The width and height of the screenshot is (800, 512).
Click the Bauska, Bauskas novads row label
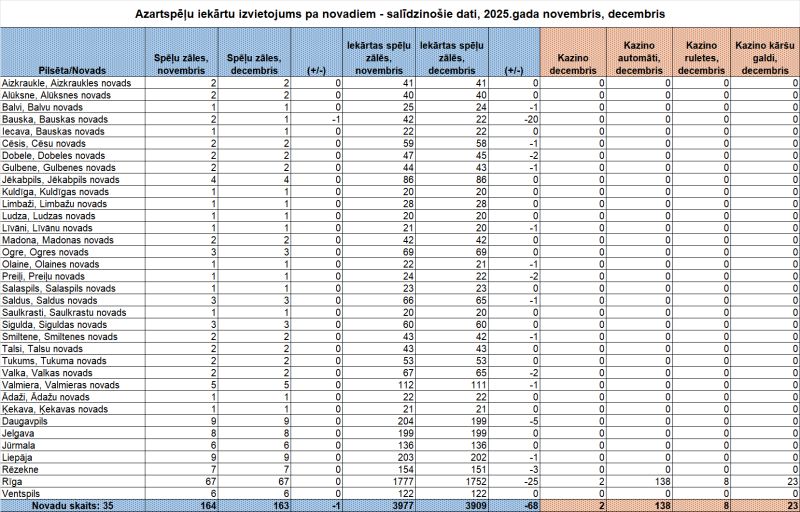coord(54,119)
